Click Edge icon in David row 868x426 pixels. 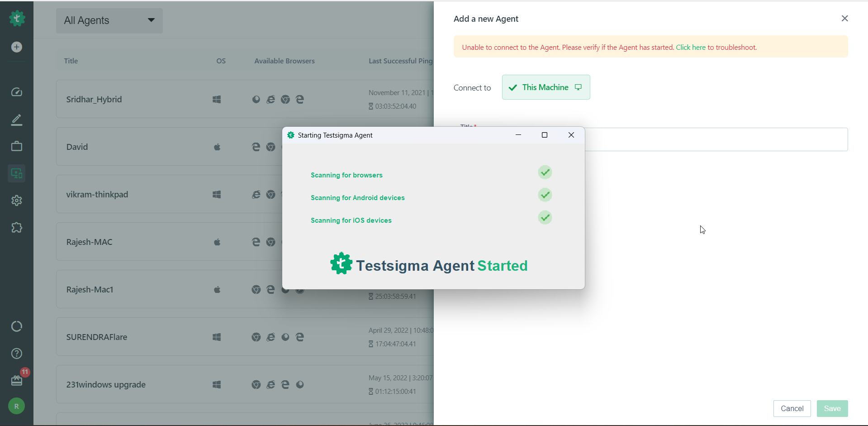[256, 147]
